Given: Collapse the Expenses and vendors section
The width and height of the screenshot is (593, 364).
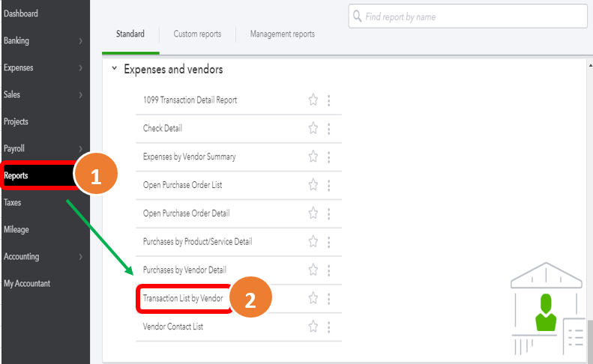Looking at the screenshot, I should 114,69.
